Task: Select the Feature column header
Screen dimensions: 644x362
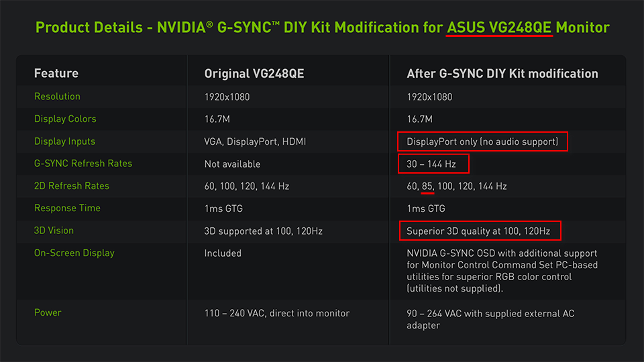Action: point(56,74)
